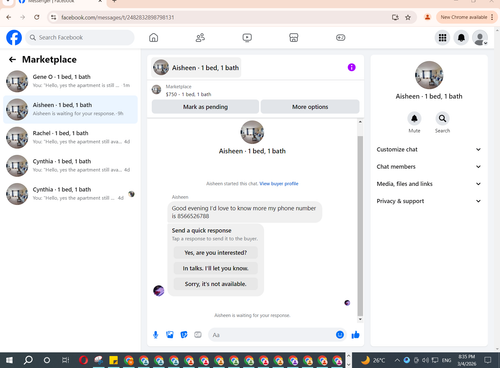Open the Windows Start menu
This screenshot has width=500, height=368.
click(x=9, y=360)
